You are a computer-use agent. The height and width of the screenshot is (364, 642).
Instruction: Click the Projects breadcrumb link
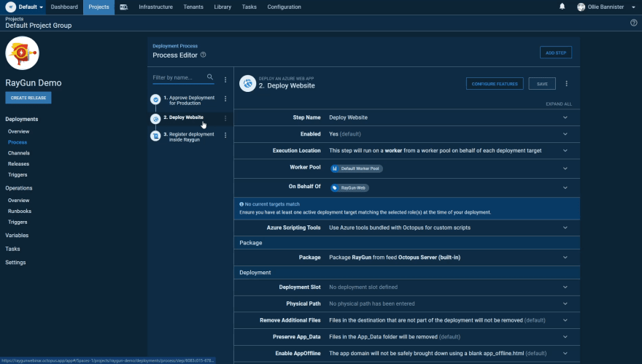tap(15, 19)
